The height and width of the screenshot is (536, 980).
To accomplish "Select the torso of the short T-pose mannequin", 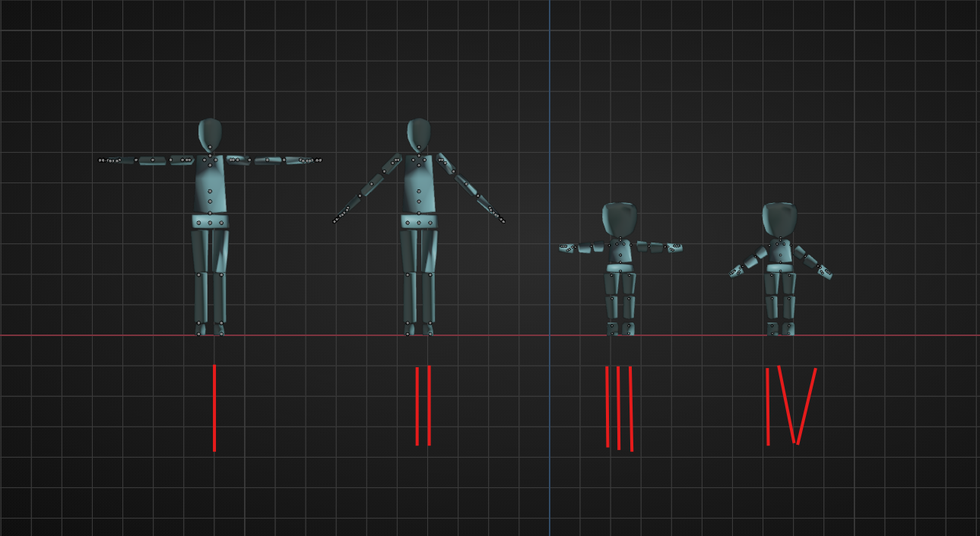I will 620,250.
